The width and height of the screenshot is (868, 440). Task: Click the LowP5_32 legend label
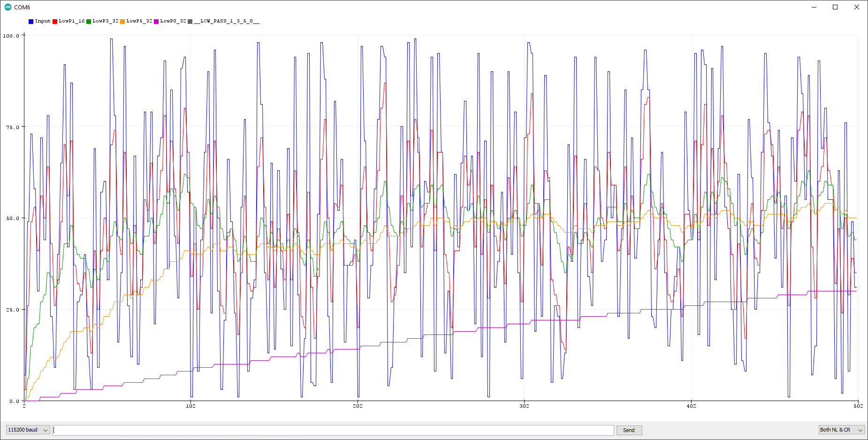pyautogui.click(x=139, y=21)
